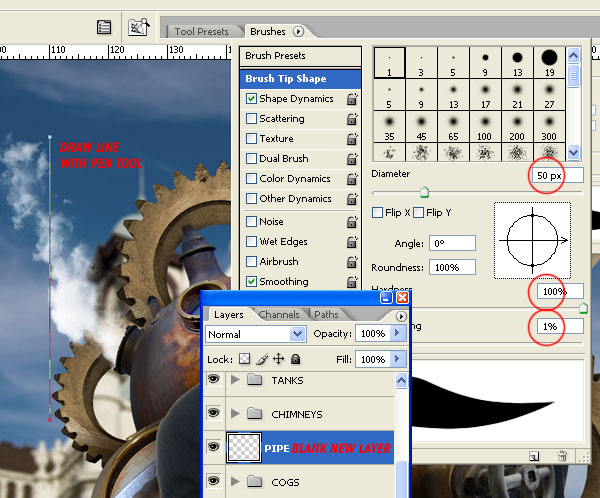Click the Lock all padlock icon
The image size is (600, 498).
click(295, 359)
